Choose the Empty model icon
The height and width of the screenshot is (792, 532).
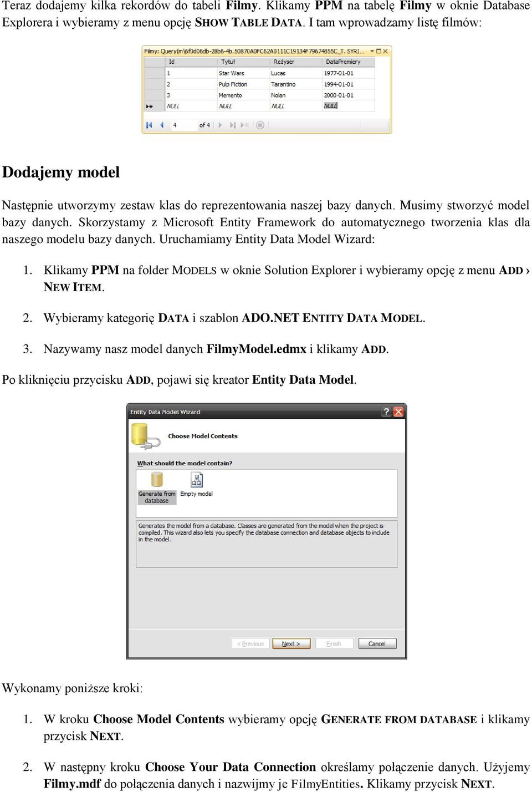[x=197, y=479]
